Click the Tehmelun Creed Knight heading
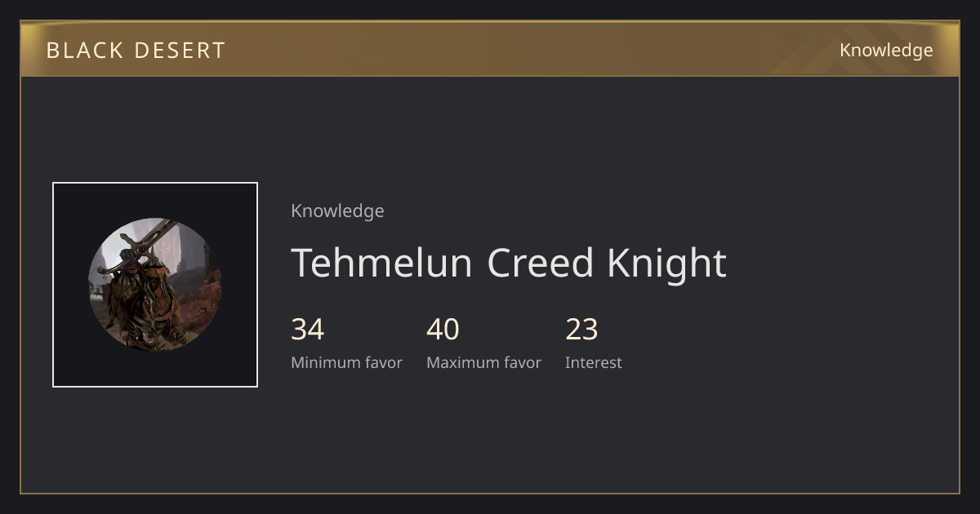The height and width of the screenshot is (514, 980). 509,263
